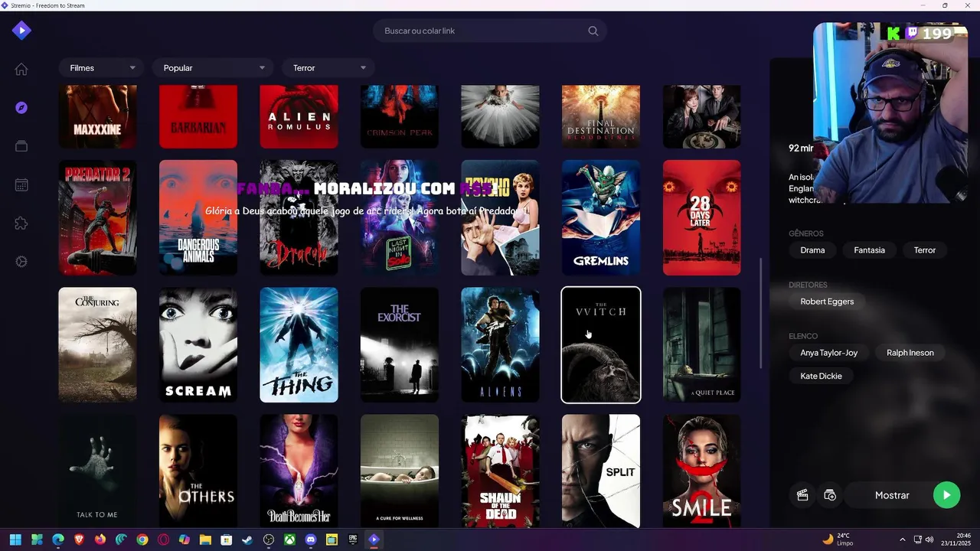Select the Death Becomes Her poster
Image resolution: width=980 pixels, height=551 pixels.
pyautogui.click(x=299, y=471)
